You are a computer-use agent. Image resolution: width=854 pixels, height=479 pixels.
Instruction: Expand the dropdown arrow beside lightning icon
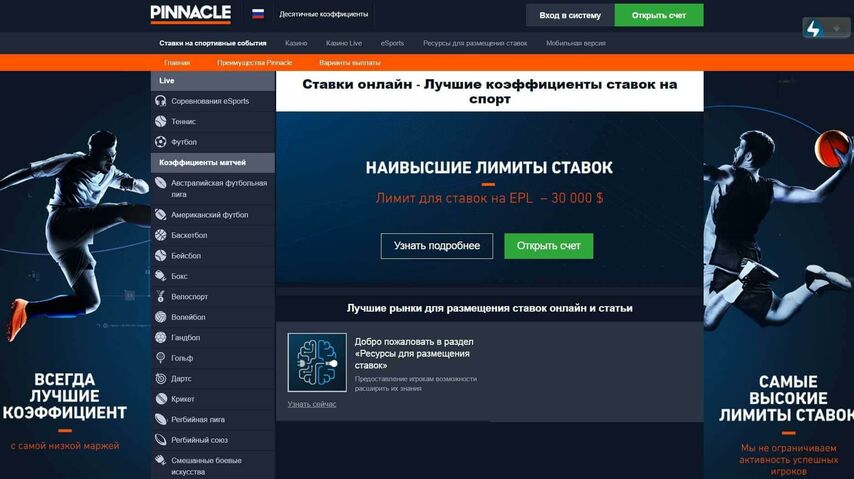[836, 28]
